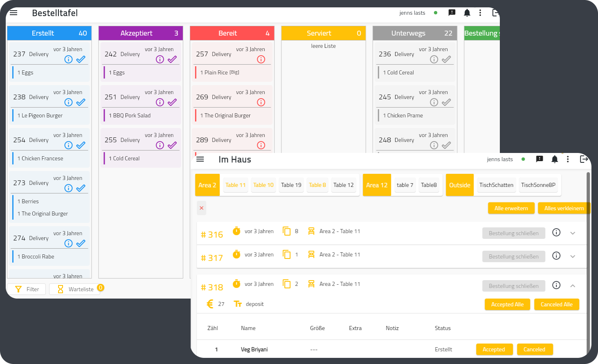
Task: Open the hamburger menu on the Bestelltafel board
Action: [13, 13]
